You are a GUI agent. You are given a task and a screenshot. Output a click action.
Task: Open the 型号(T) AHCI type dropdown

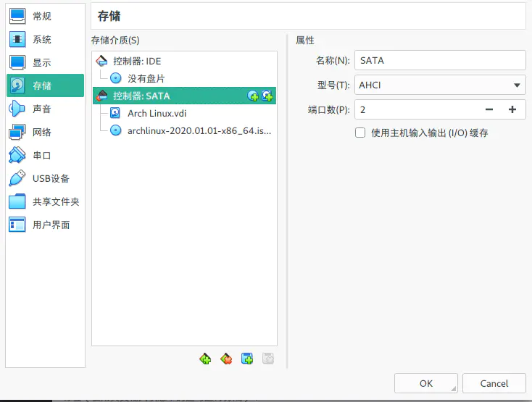click(440, 85)
